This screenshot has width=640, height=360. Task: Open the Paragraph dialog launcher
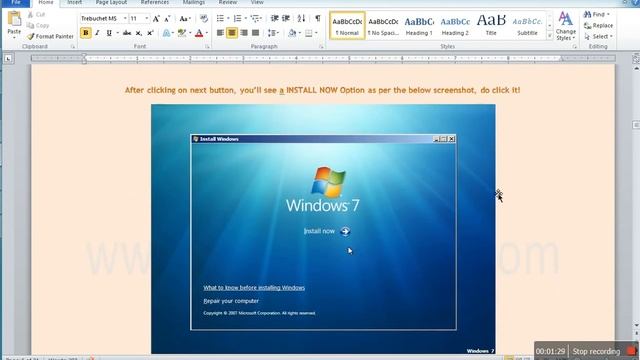coord(321,47)
